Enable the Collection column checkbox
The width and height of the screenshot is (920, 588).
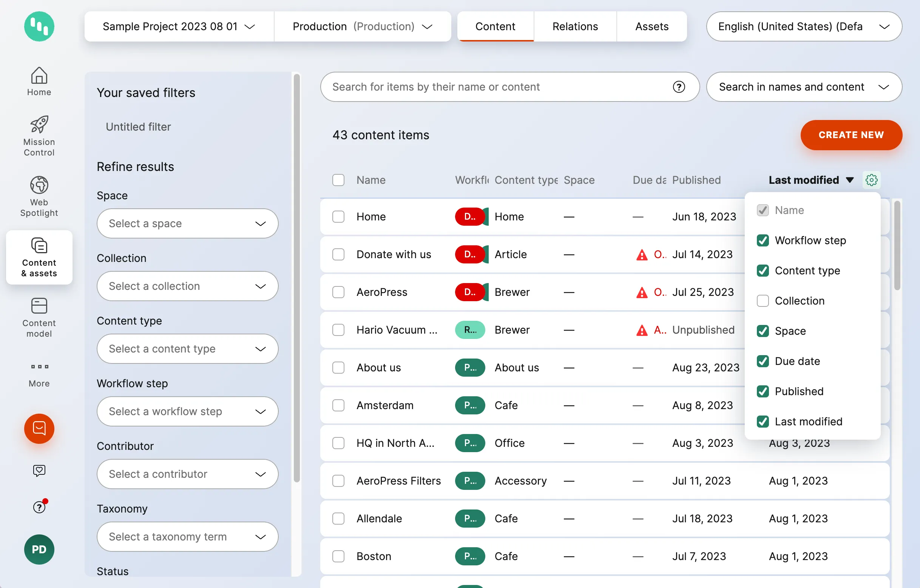point(763,301)
